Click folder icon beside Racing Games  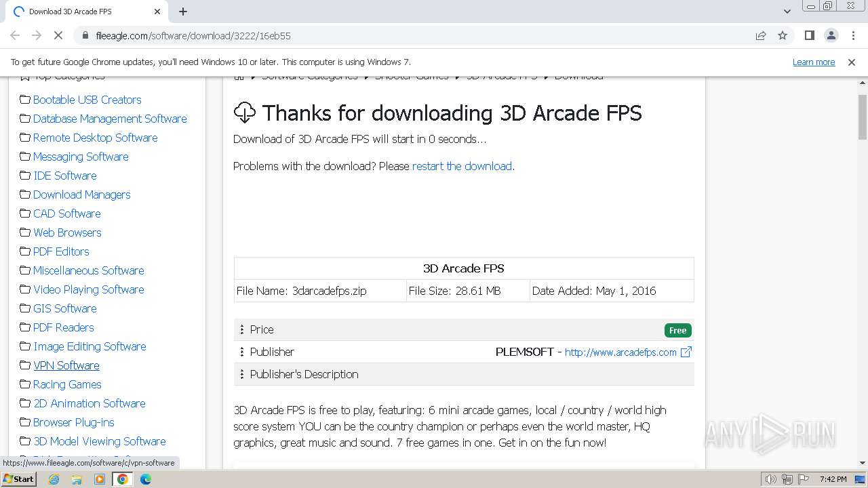pos(25,384)
